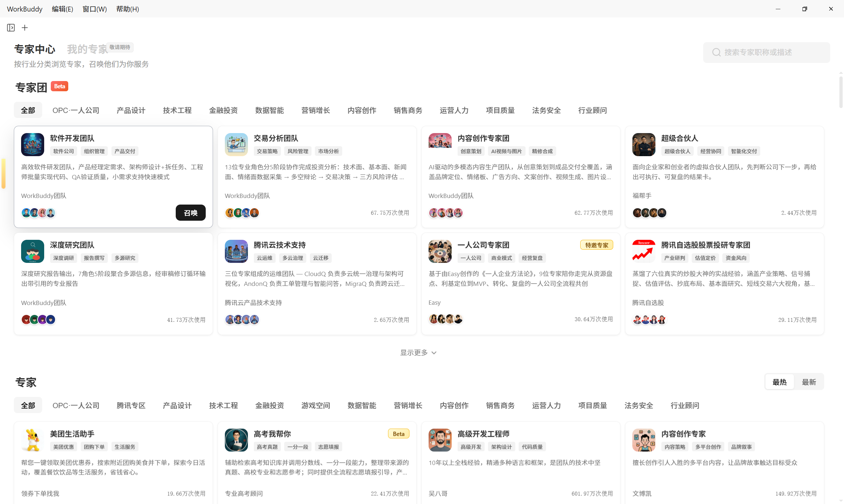
Task: Filter expert teams by 金融投资
Action: coord(223,110)
